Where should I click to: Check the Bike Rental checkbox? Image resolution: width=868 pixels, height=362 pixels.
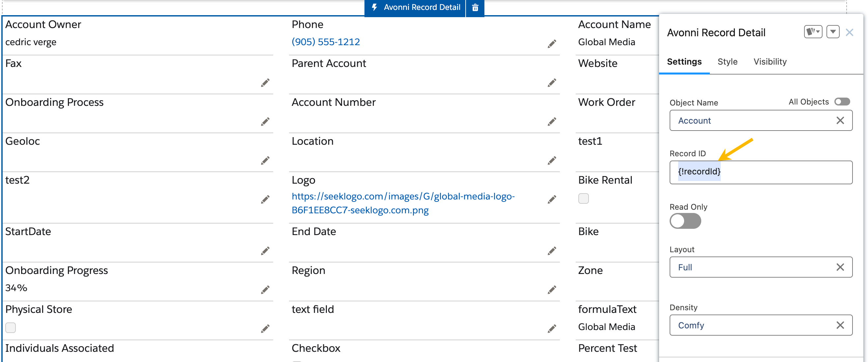point(583,198)
